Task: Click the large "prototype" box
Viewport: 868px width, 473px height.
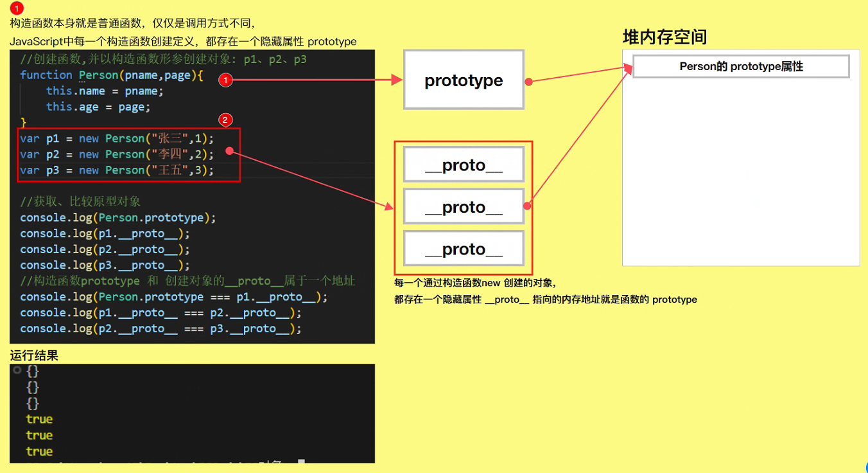Action: [464, 80]
